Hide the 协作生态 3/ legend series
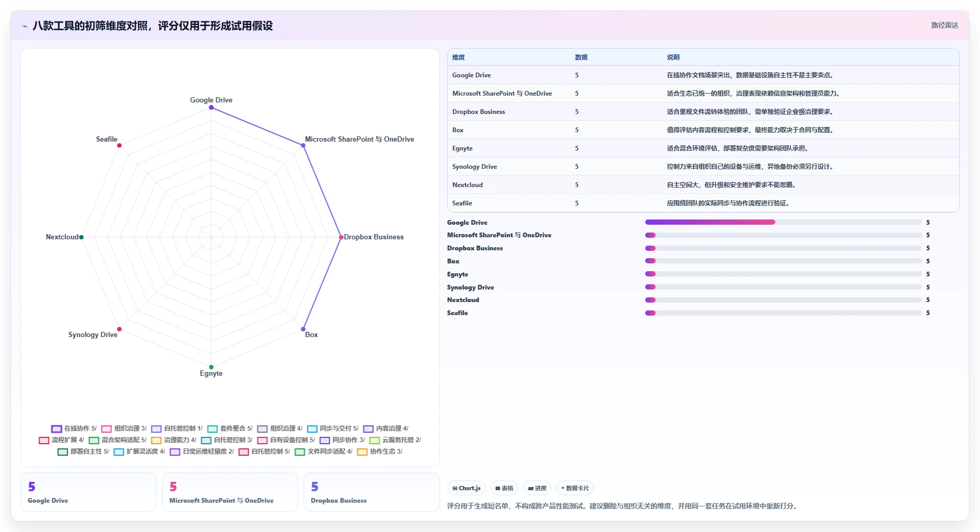Image resolution: width=980 pixels, height=532 pixels. click(x=379, y=452)
